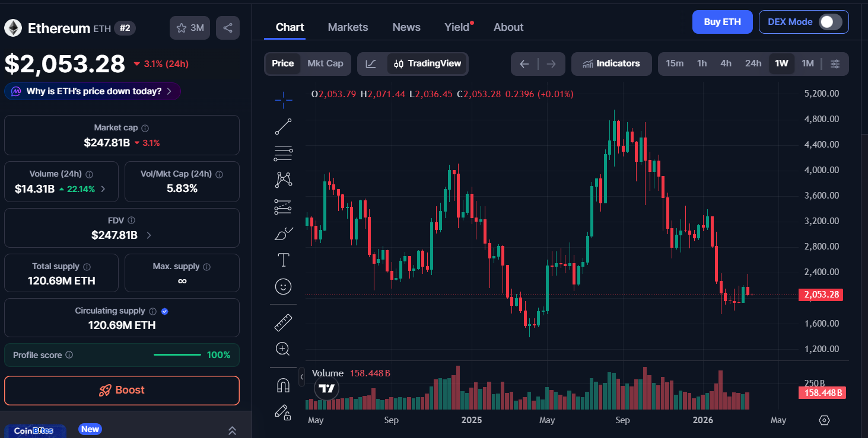Screen dimensions: 868x438
Task: Expand the bottom CoinBites panel chevrons
Action: (232, 430)
